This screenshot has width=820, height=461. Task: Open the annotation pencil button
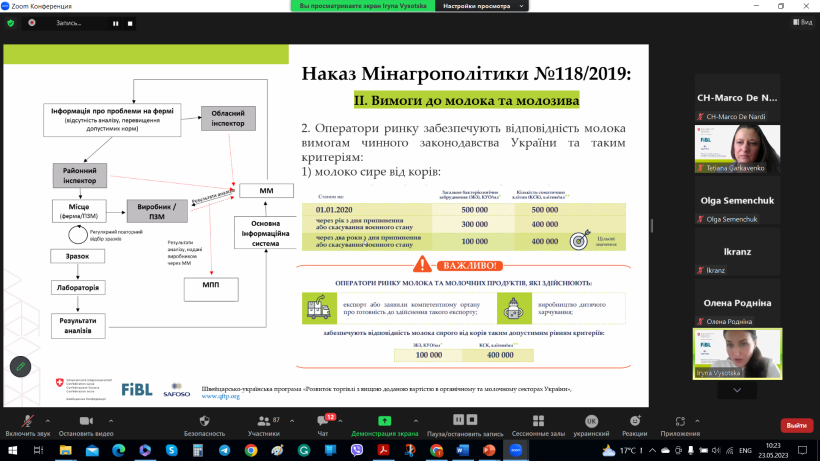click(20, 366)
